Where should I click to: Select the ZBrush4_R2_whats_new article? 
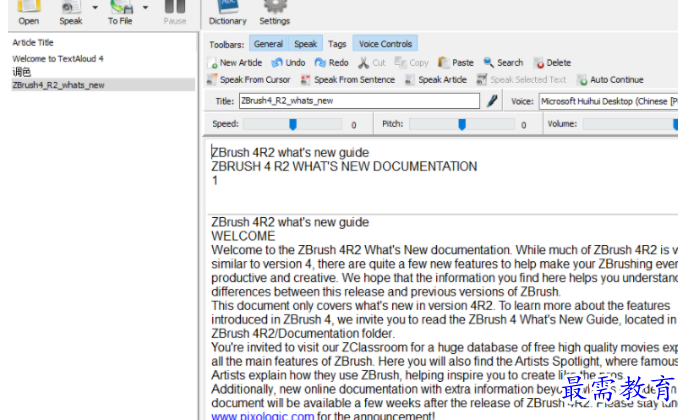coord(103,85)
